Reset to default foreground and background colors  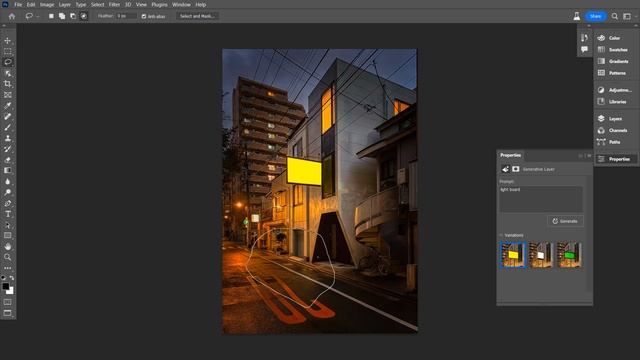3,278
